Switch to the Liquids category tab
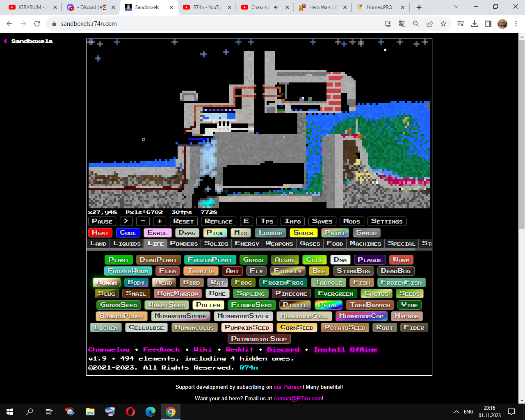Image resolution: width=525 pixels, height=420 pixels. (x=127, y=244)
